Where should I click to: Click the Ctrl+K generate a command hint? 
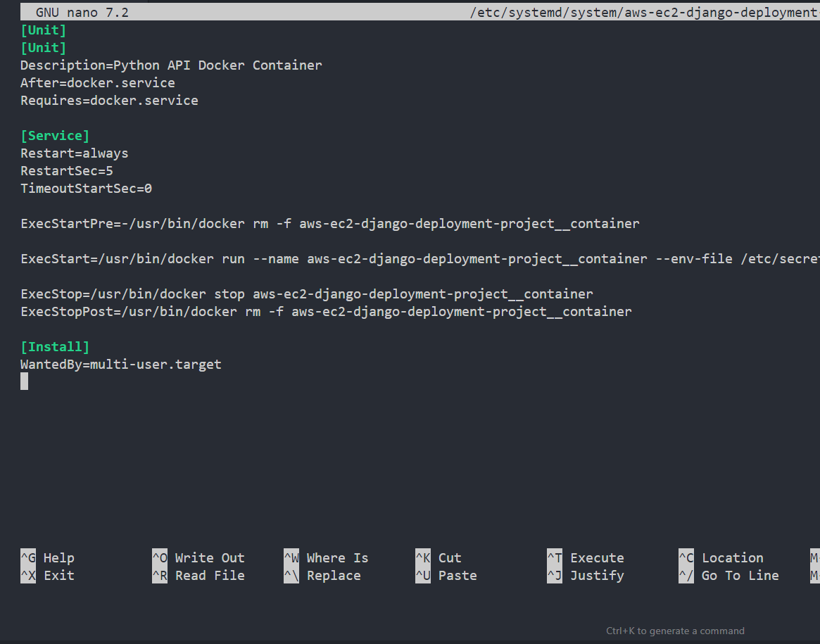675,631
